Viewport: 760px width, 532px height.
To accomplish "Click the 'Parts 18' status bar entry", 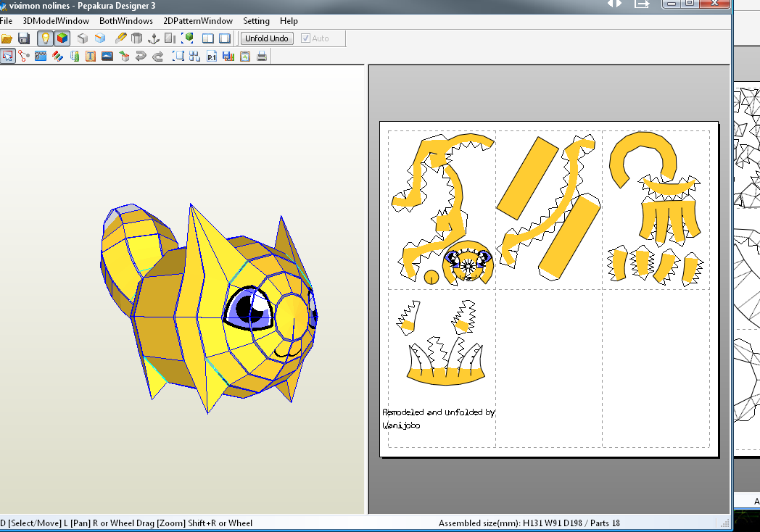I will tap(605, 523).
